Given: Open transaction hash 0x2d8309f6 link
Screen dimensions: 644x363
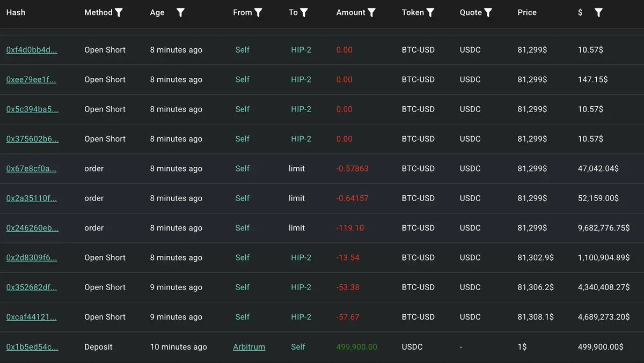Looking at the screenshot, I should 32,257.
